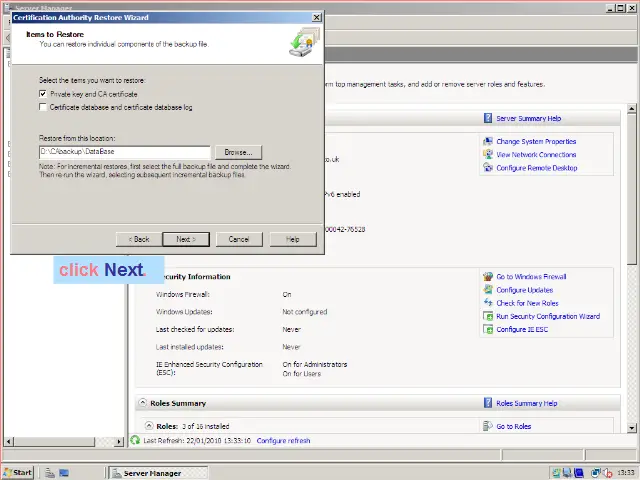640x480 pixels.
Task: Open Server Summary Help link
Action: click(x=529, y=118)
